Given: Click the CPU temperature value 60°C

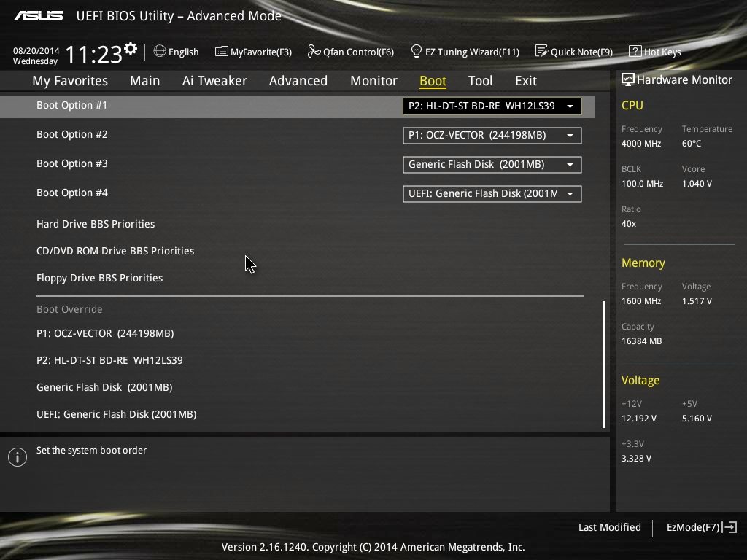Looking at the screenshot, I should tap(692, 144).
